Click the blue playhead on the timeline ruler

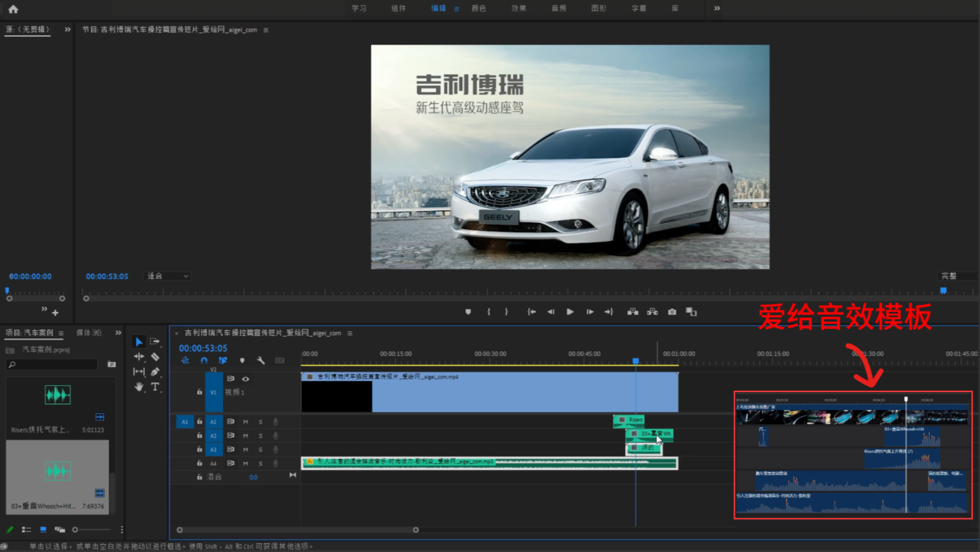coord(635,361)
